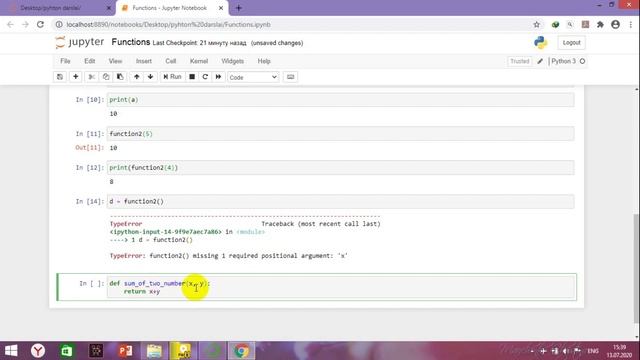640x360 pixels.
Task: Click the kernel idle circle indicator
Action: (582, 61)
